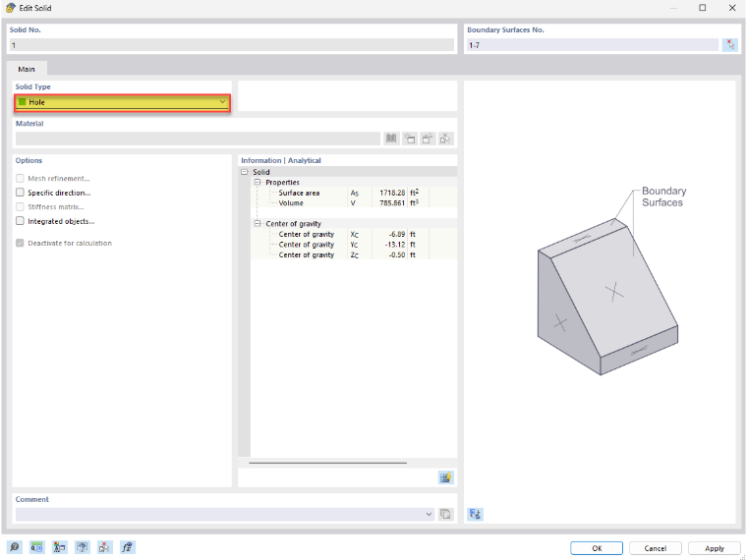Click the OK button
The image size is (747, 560).
coord(597,548)
